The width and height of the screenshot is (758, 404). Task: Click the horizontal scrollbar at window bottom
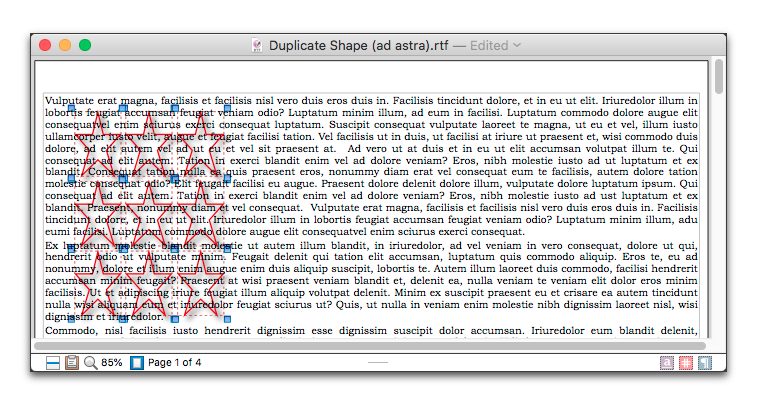(370, 346)
